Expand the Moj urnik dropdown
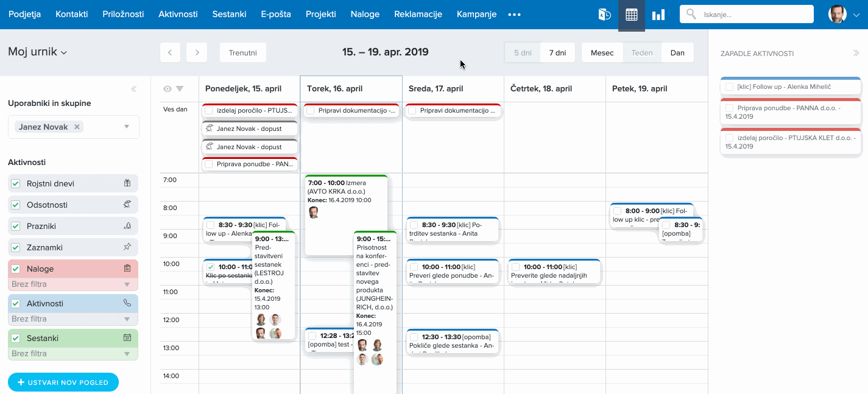Screen dimensions: 868x394 pos(37,52)
